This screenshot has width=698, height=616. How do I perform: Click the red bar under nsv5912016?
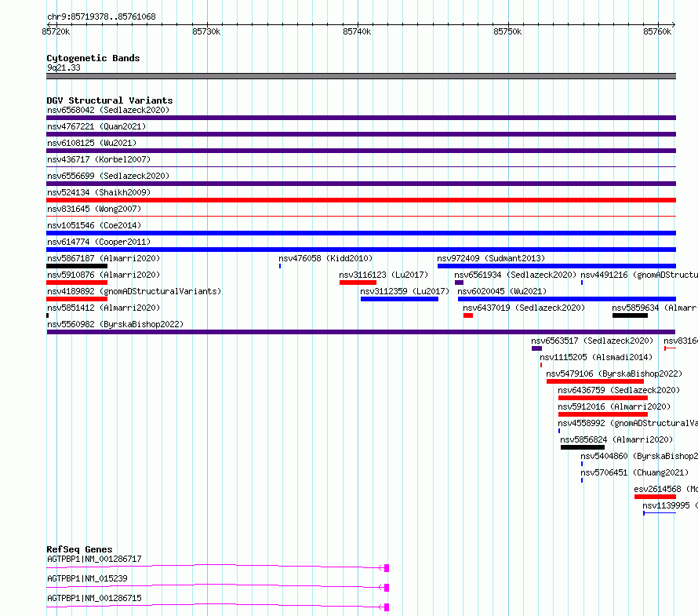603,414
